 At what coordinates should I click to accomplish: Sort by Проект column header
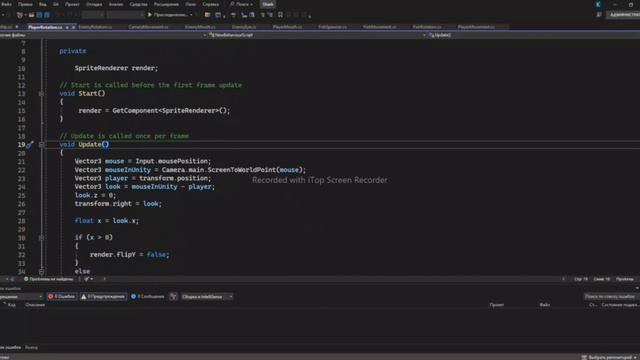[497, 305]
